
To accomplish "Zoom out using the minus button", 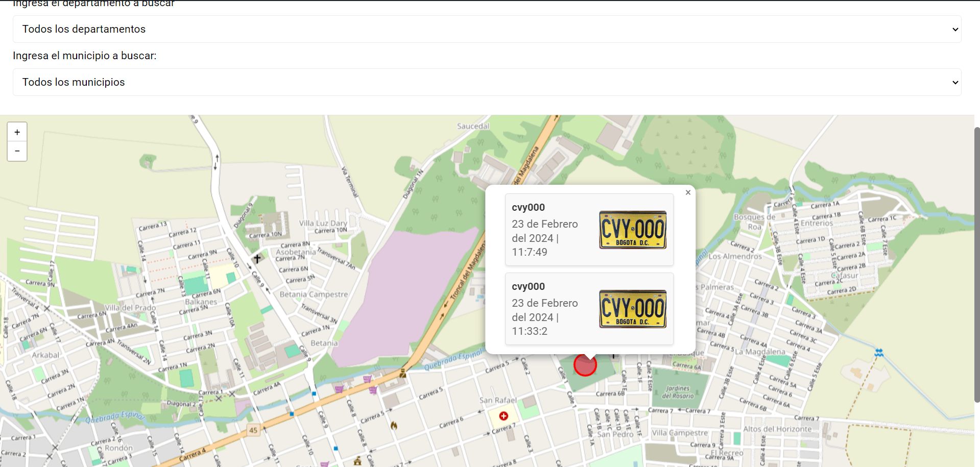I will coord(17,151).
